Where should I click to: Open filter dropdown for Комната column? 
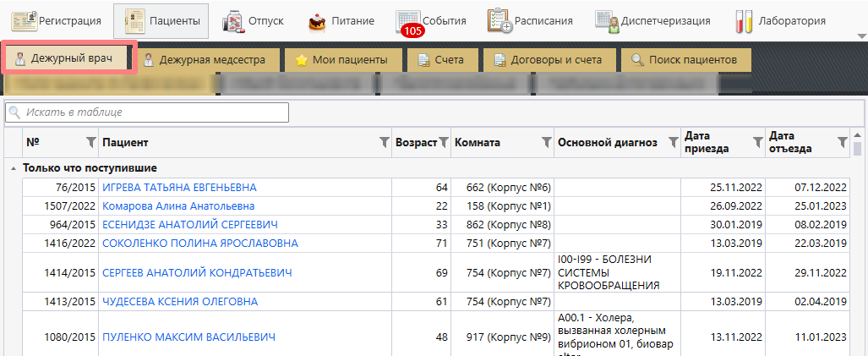click(545, 143)
